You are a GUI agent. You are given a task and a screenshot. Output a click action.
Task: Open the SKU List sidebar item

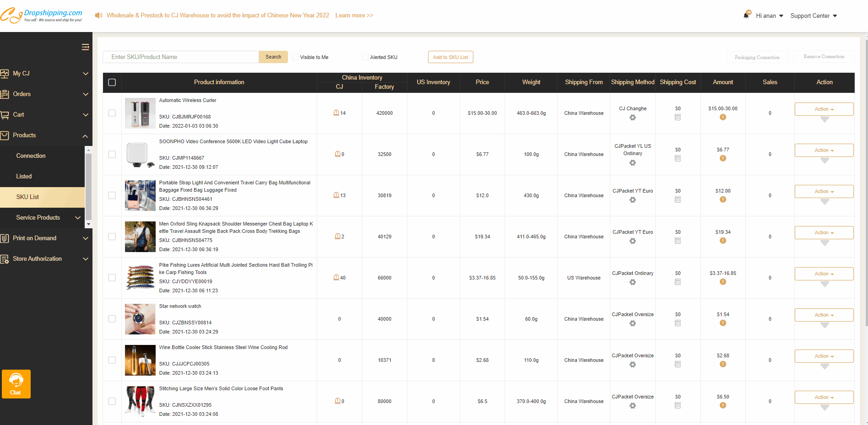click(x=27, y=197)
